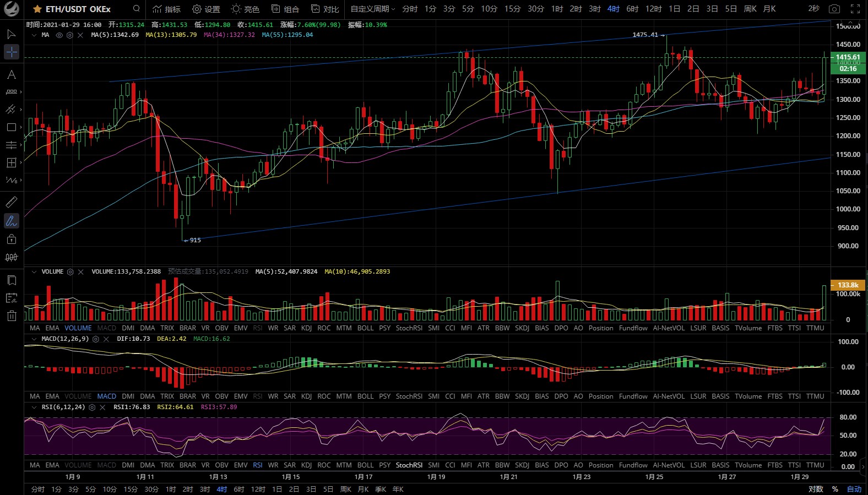Screen dimensions: 868x495
Task: Pick the ruler measurement tool
Action: point(12,202)
